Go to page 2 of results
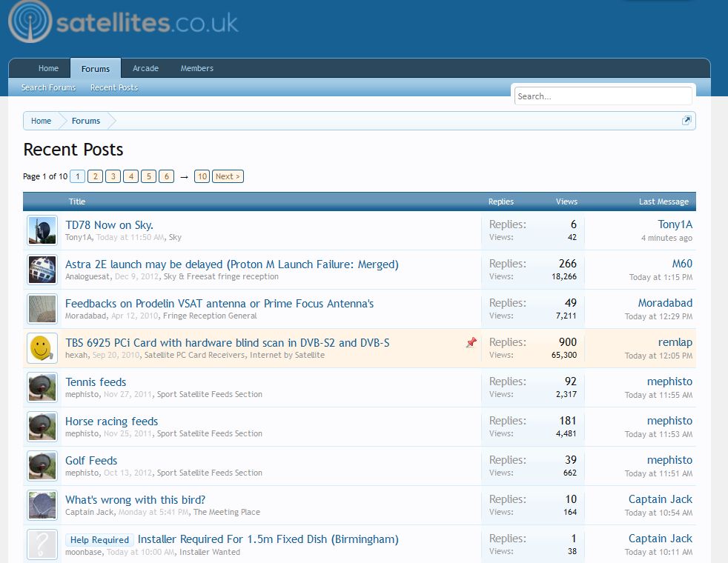Viewport: 728px width, 563px height. pos(95,176)
